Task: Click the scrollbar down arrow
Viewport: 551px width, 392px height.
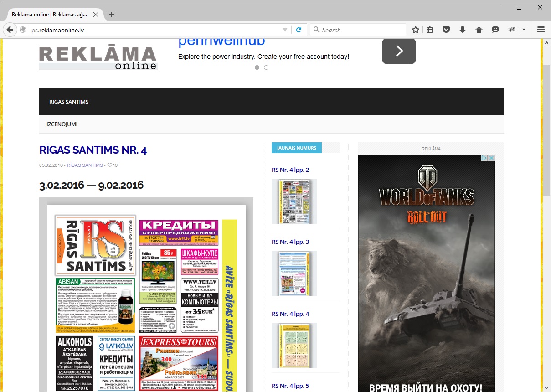Action: [547, 388]
